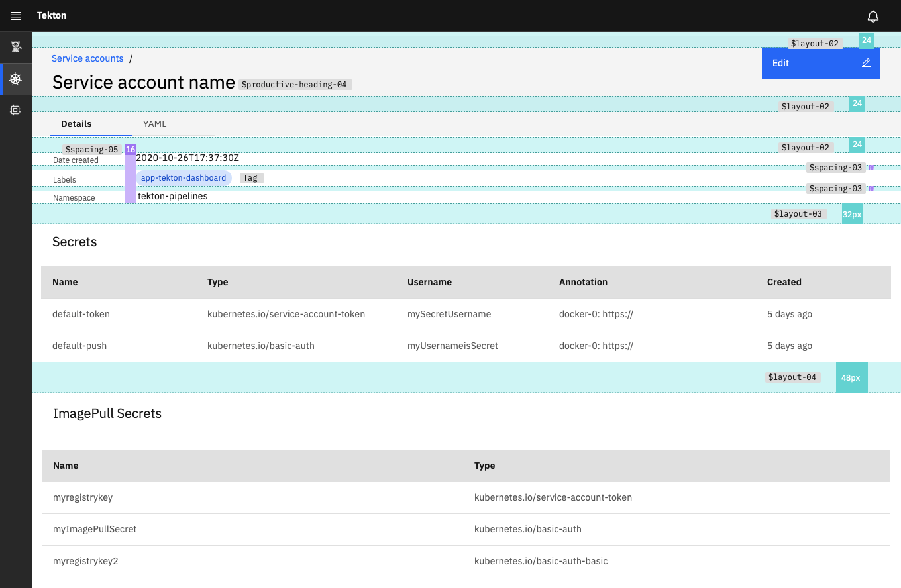The height and width of the screenshot is (588, 901).
Task: Switch to the YAML tab
Action: [154, 124]
